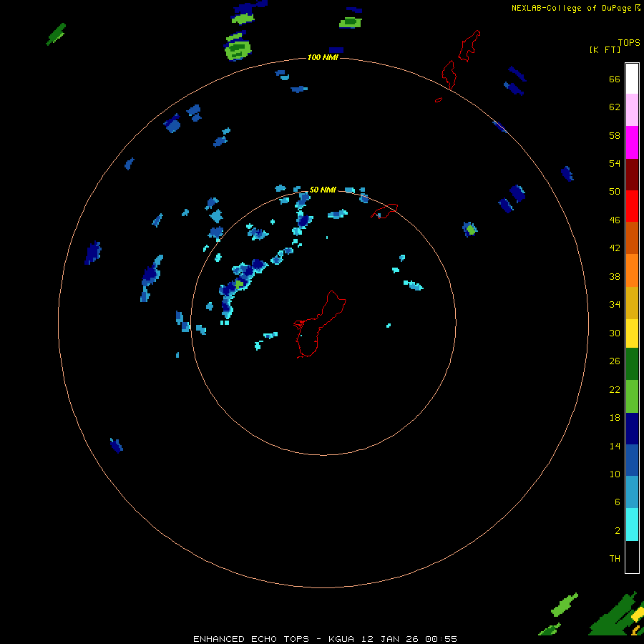The image size is (644, 644).
Task: Click the Tinian island outline near 100 NMI ring
Action: click(449, 74)
